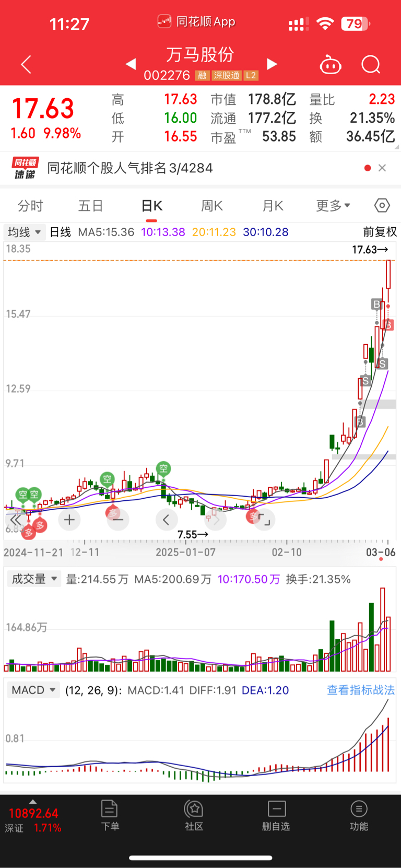
Task: Close the popularity ranking banner
Action: point(382,168)
